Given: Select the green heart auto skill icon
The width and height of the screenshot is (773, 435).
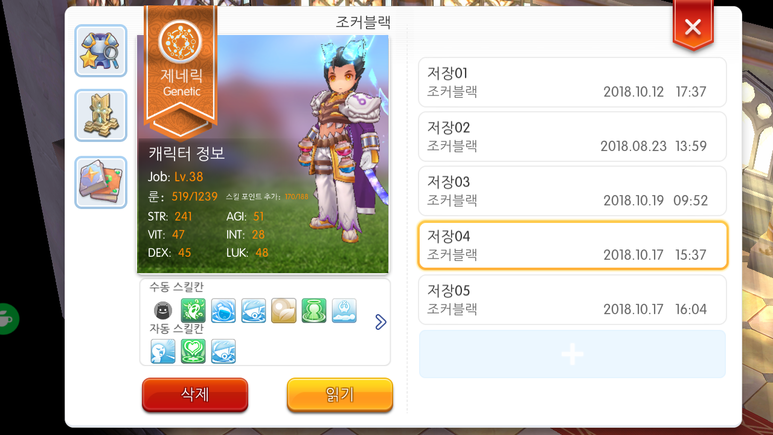Looking at the screenshot, I should (193, 351).
